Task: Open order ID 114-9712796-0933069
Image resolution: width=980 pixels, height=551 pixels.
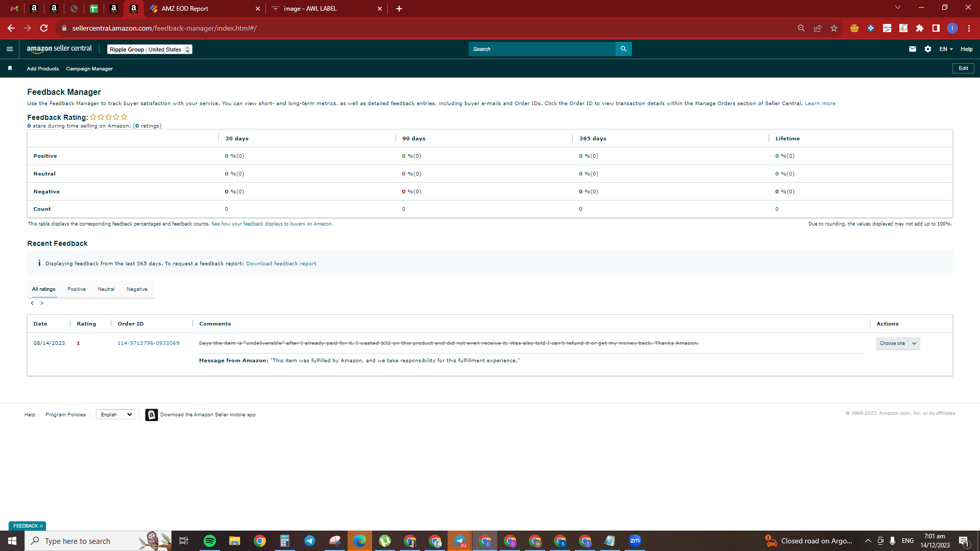Action: (149, 343)
